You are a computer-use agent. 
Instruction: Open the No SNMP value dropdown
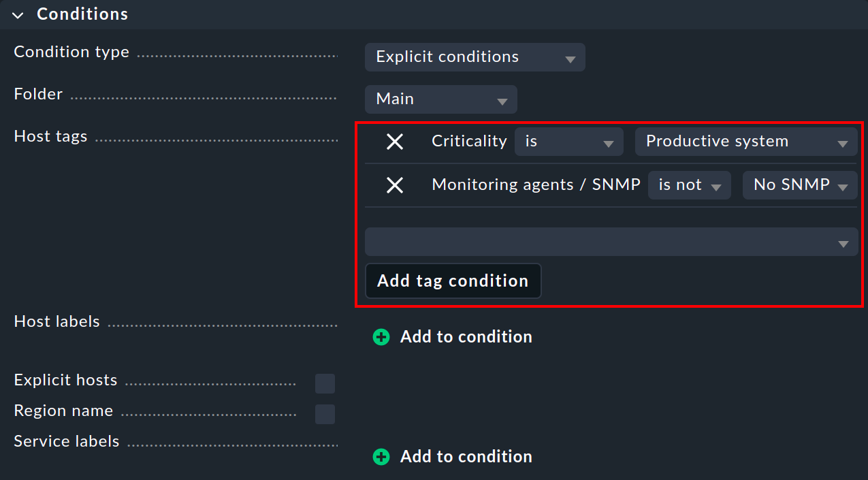tap(799, 185)
